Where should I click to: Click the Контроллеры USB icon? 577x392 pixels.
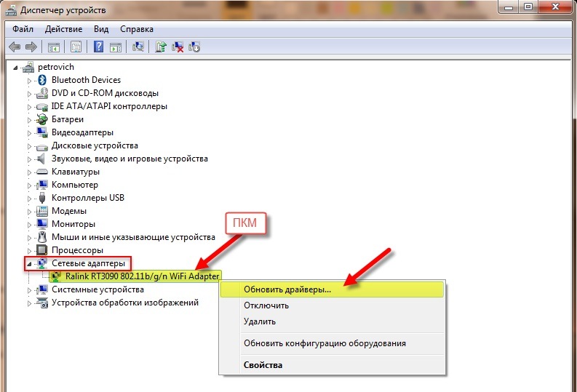click(42, 198)
